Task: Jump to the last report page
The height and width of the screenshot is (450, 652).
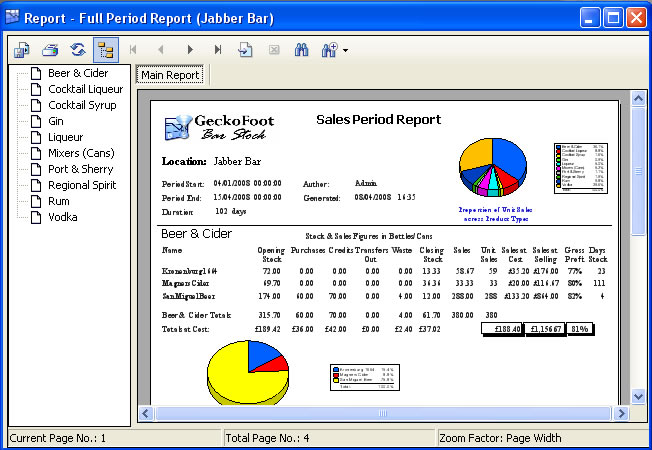Action: coord(218,49)
